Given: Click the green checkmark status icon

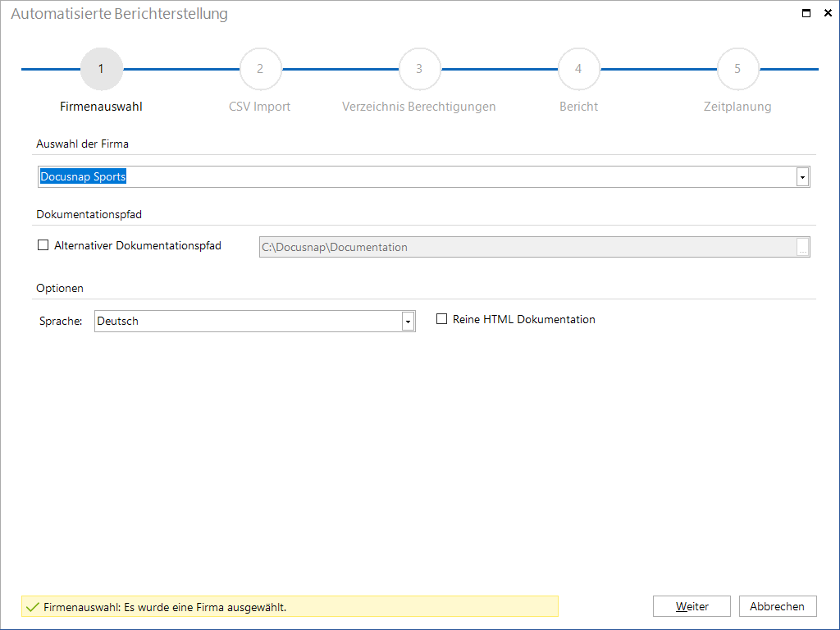Looking at the screenshot, I should pos(33,607).
